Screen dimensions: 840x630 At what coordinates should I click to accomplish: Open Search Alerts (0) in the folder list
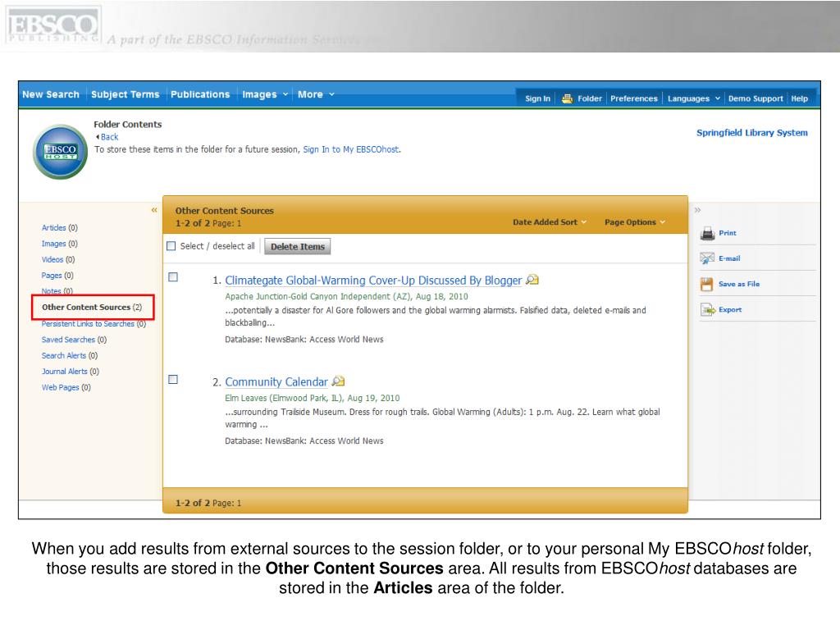[x=70, y=356]
